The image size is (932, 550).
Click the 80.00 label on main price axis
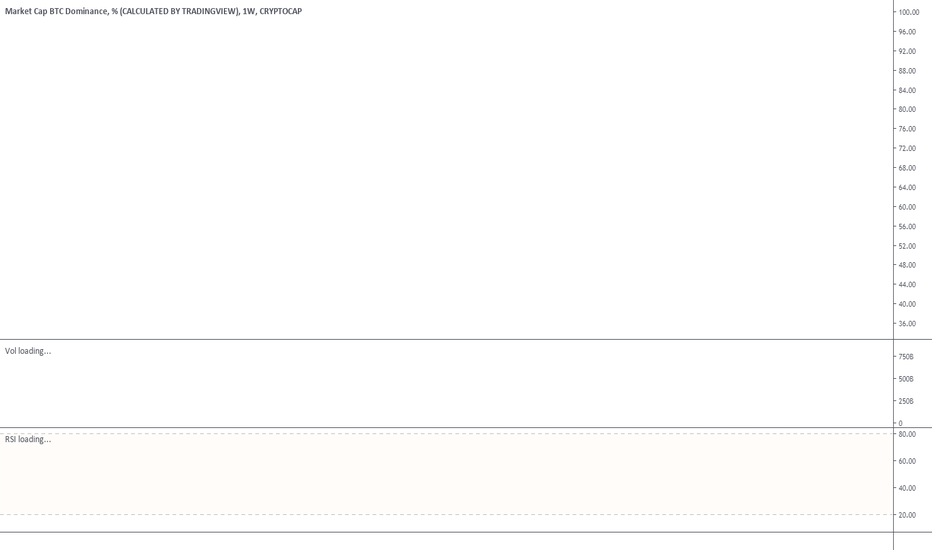[x=907, y=109]
